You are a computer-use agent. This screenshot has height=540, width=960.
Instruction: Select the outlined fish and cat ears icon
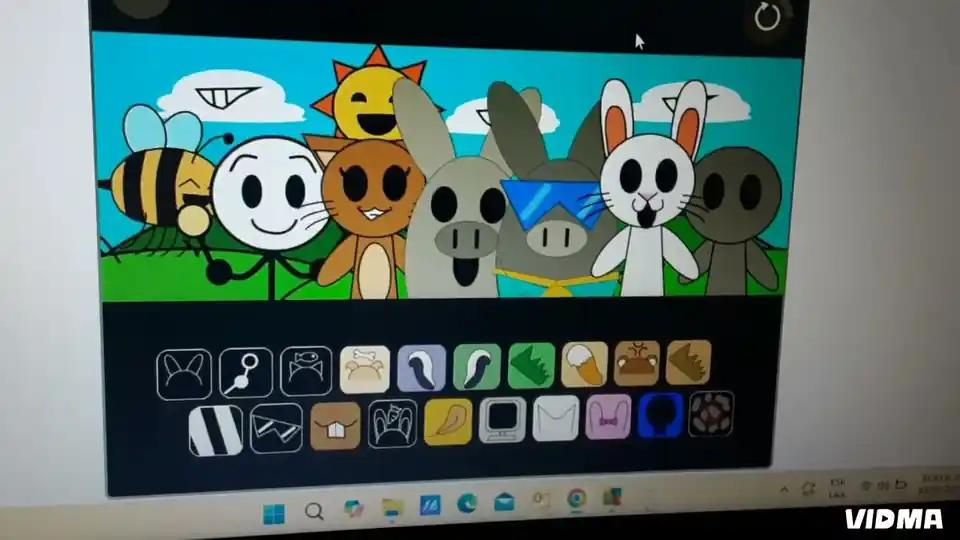coord(306,370)
